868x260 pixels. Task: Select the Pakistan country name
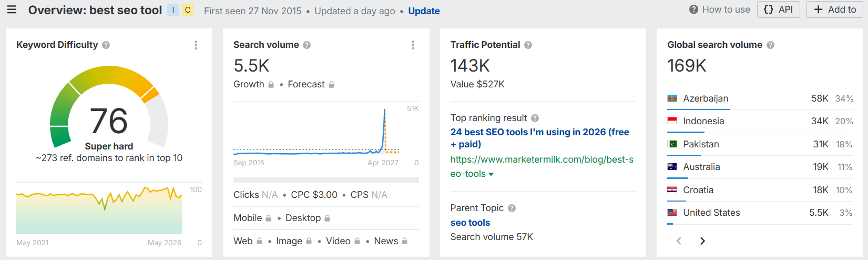pyautogui.click(x=701, y=144)
